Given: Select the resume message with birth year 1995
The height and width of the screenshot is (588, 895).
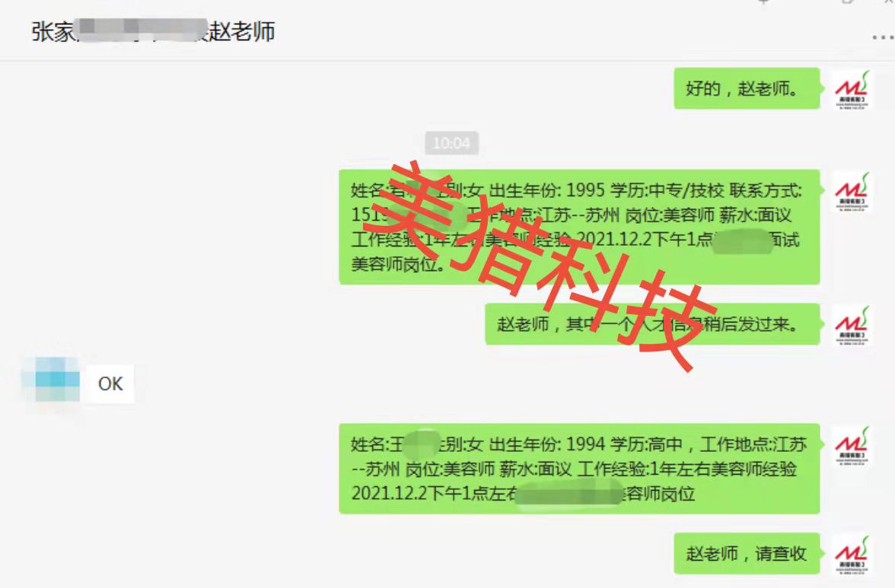Looking at the screenshot, I should [x=579, y=227].
